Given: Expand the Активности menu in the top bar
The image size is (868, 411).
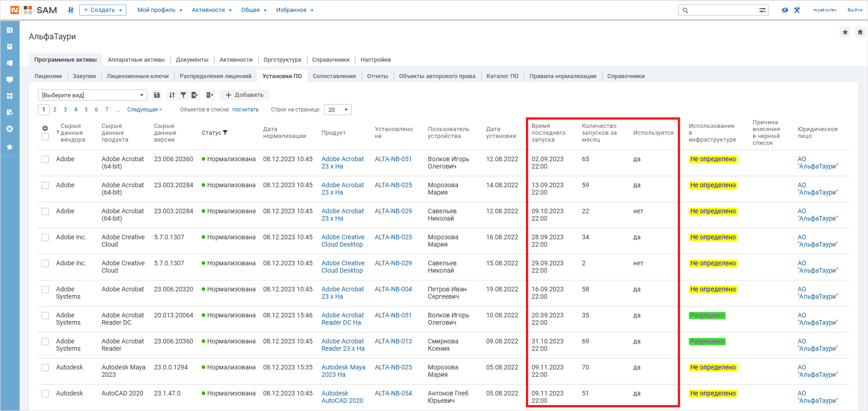Looking at the screenshot, I should pyautogui.click(x=212, y=10).
